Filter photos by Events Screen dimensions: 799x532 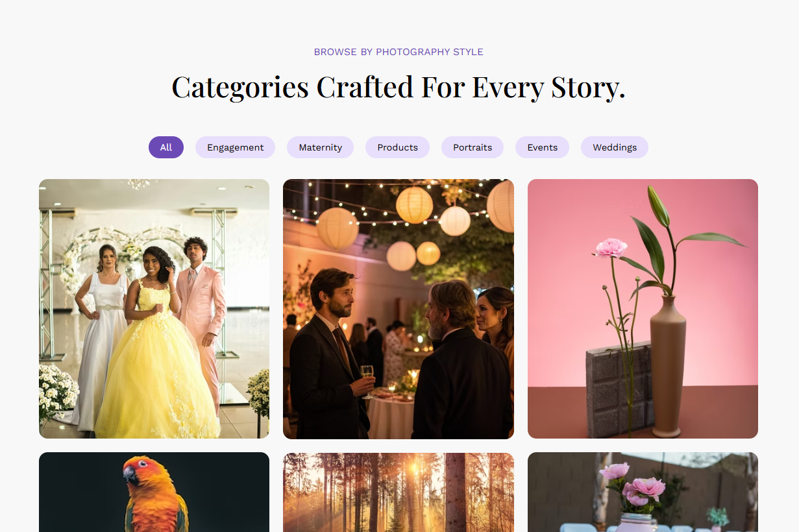coord(542,147)
